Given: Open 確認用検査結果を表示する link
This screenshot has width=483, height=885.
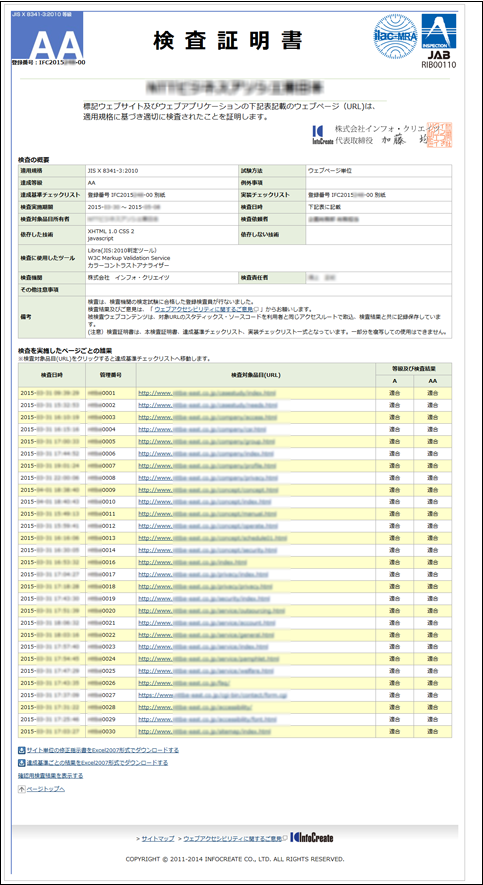Looking at the screenshot, I should point(50,776).
